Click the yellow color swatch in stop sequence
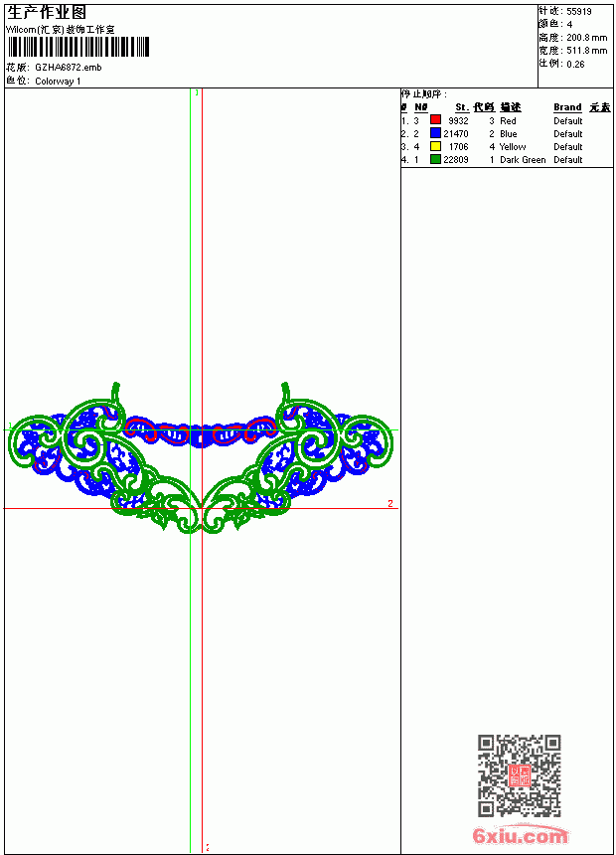616x855 pixels. (435, 146)
